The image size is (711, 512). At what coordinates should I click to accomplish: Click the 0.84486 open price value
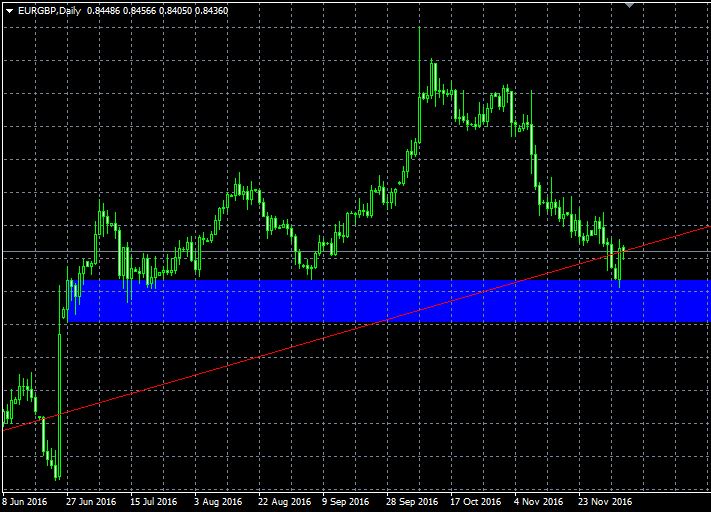tap(103, 10)
